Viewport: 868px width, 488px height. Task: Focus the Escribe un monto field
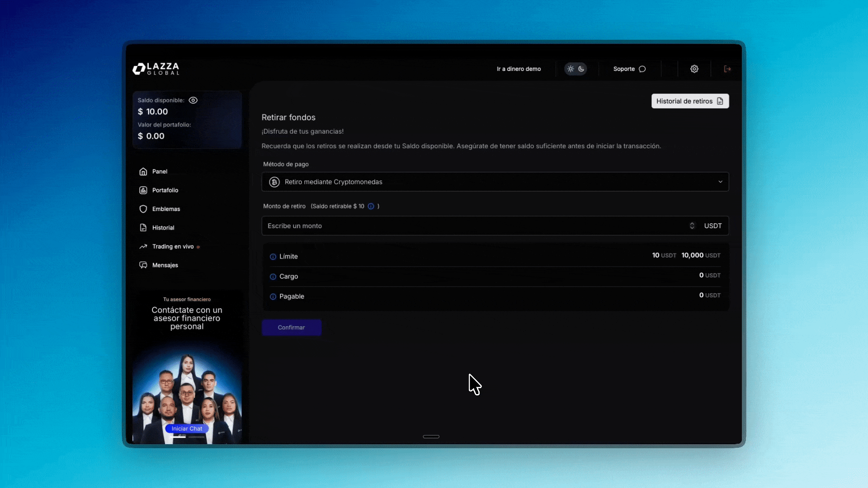(475, 225)
